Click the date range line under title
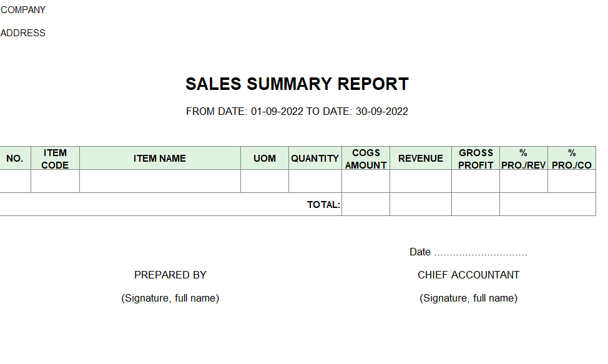This screenshot has width=608, height=364. (x=297, y=112)
